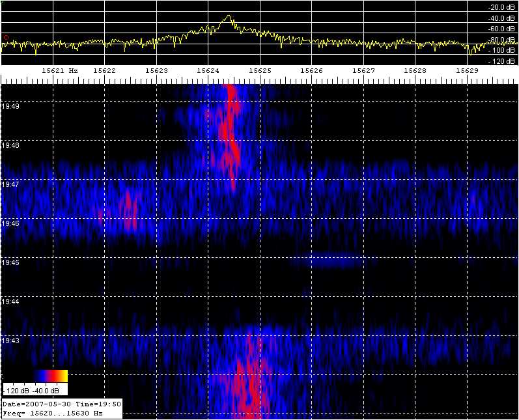
Task: Click the 15627 frequency axis label
Action: (x=364, y=70)
